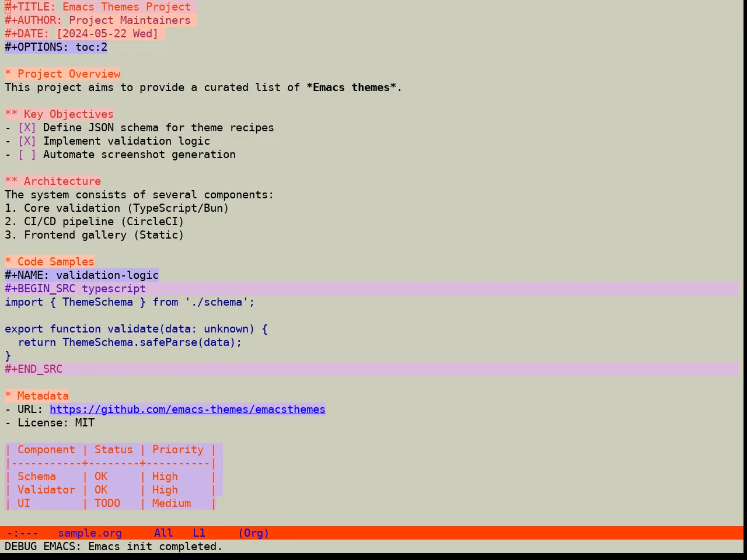Image resolution: width=747 pixels, height=560 pixels.
Task: Fold the Architecture subheading
Action: click(x=53, y=181)
